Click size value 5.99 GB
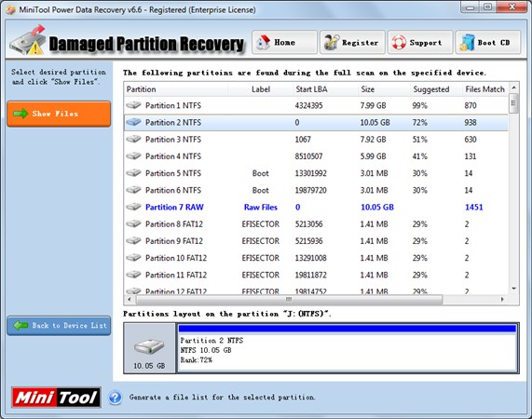The width and height of the screenshot is (532, 419). pos(374,156)
